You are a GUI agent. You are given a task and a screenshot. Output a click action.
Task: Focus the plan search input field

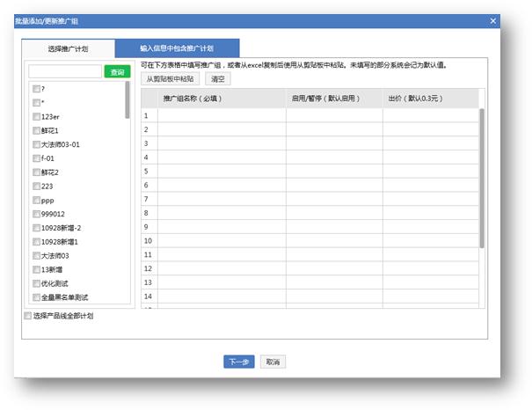65,72
